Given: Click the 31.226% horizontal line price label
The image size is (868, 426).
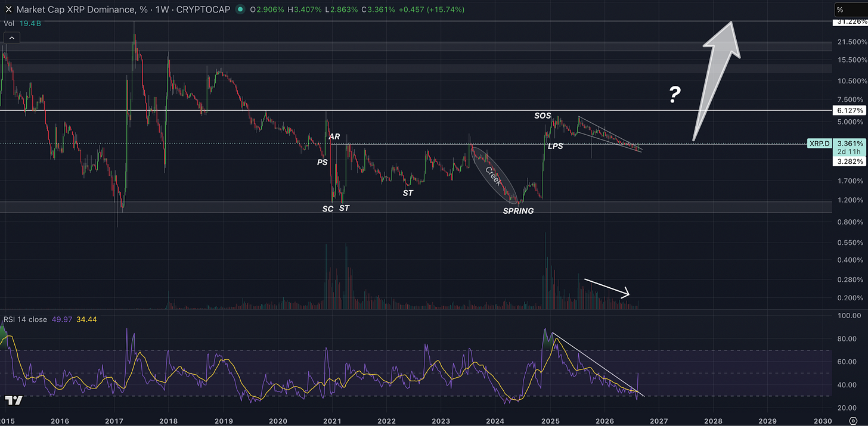Looking at the screenshot, I should pyautogui.click(x=849, y=22).
